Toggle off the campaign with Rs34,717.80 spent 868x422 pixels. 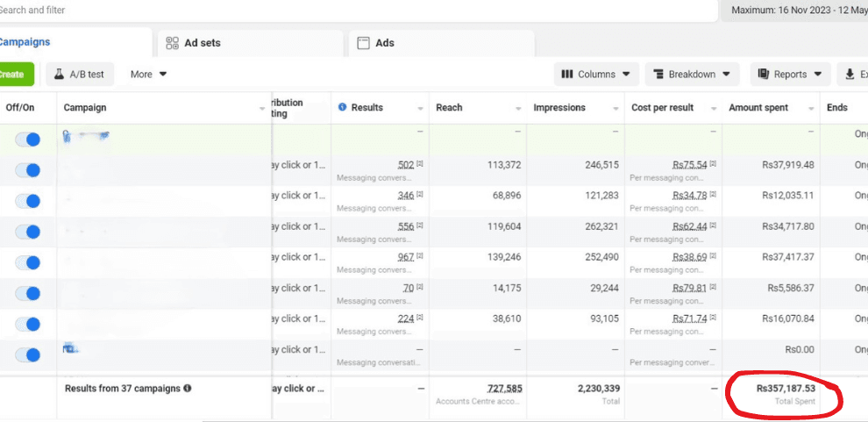(x=28, y=232)
